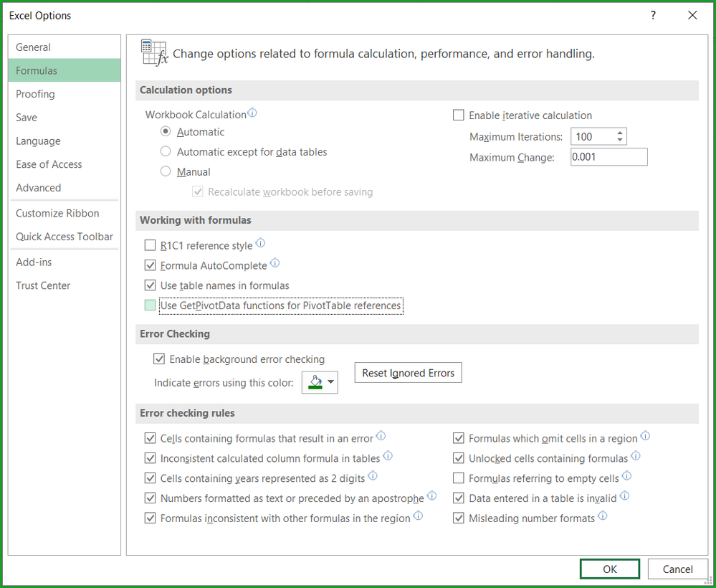716x588 pixels.
Task: Toggle Misleading number formats rule
Action: (x=459, y=518)
